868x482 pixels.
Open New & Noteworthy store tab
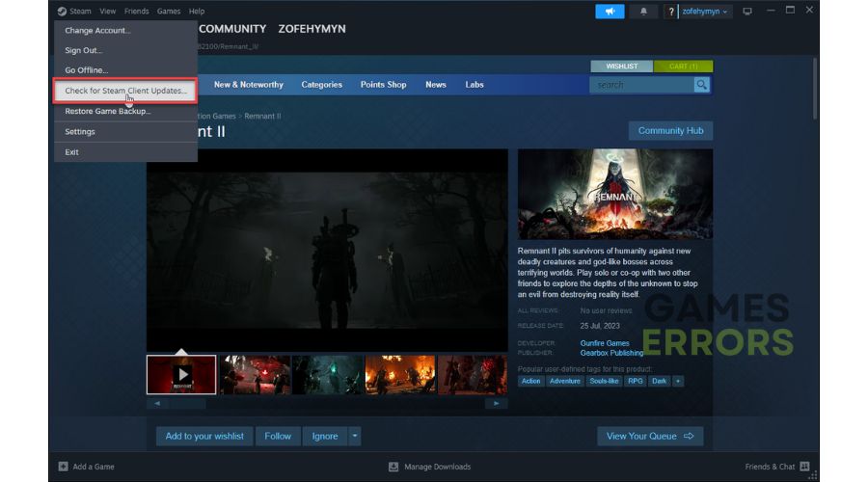249,85
